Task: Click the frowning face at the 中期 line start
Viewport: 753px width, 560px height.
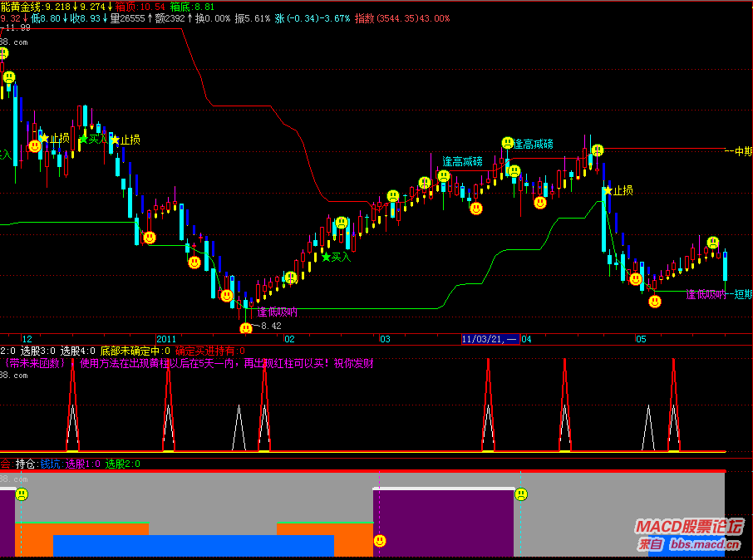Action: point(597,150)
